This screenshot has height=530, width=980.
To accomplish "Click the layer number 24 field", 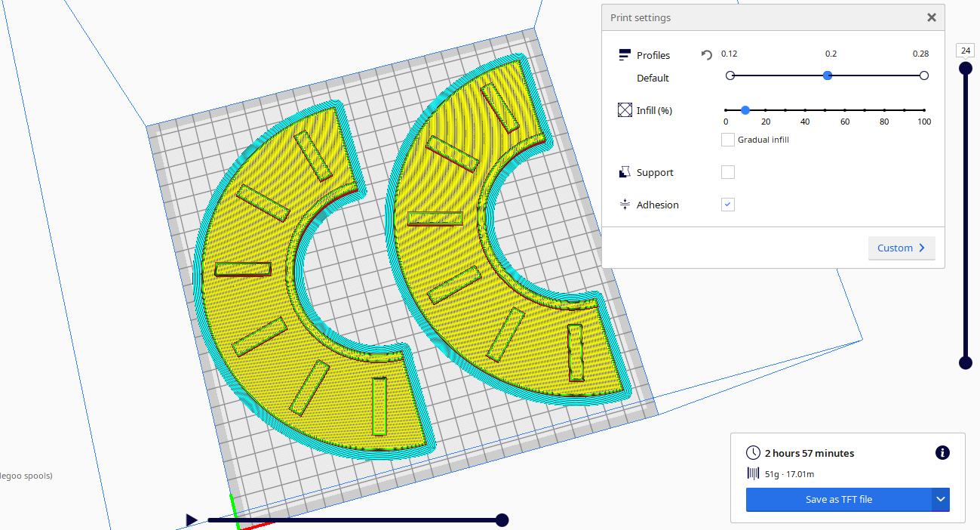I will 965,51.
